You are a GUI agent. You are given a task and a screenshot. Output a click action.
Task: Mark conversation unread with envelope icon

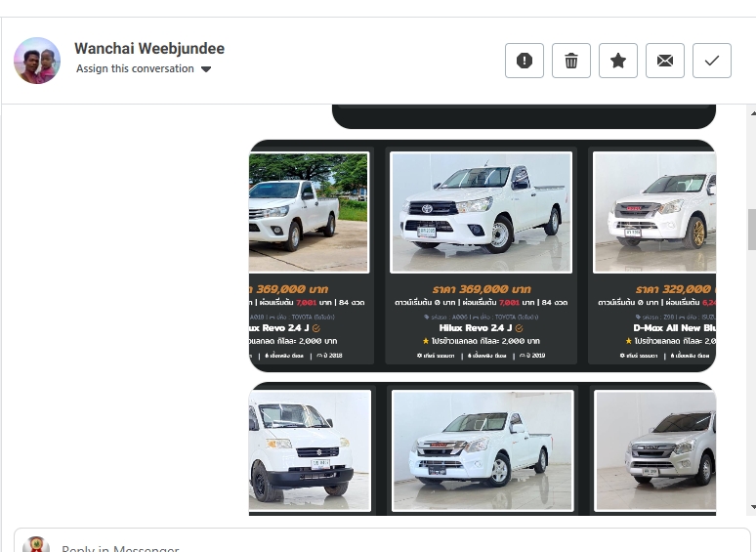point(664,61)
